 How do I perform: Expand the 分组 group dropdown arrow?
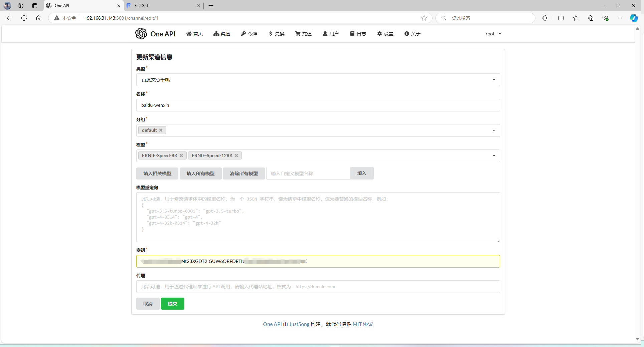click(x=494, y=130)
